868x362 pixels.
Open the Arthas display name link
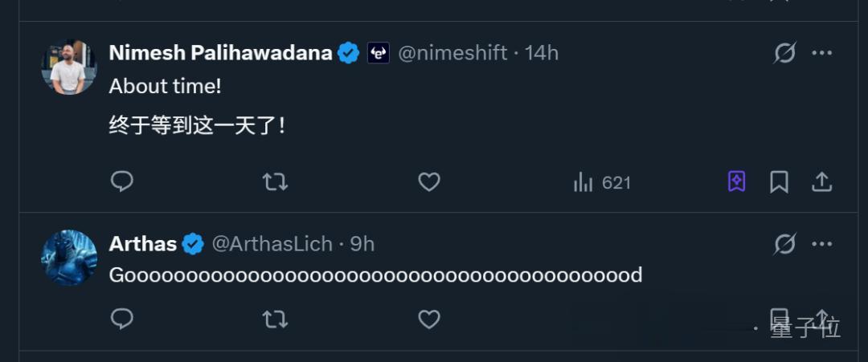pyautogui.click(x=143, y=244)
